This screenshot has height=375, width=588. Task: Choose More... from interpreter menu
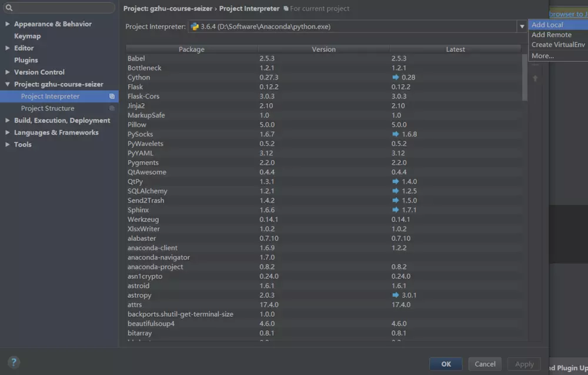click(558, 56)
